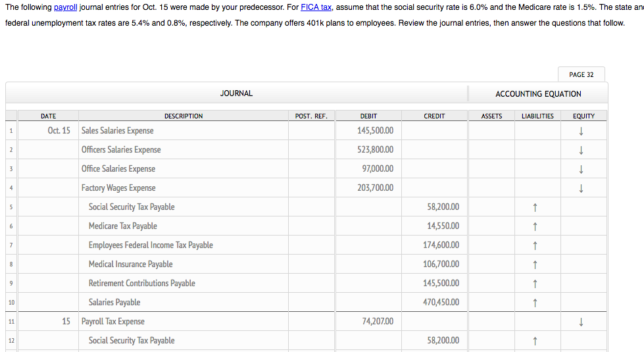Click equity down arrow for Office Salaries Expense

[x=581, y=169]
